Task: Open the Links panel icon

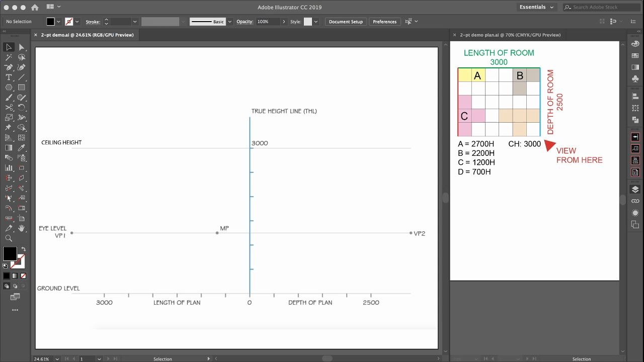Action: coord(635,201)
